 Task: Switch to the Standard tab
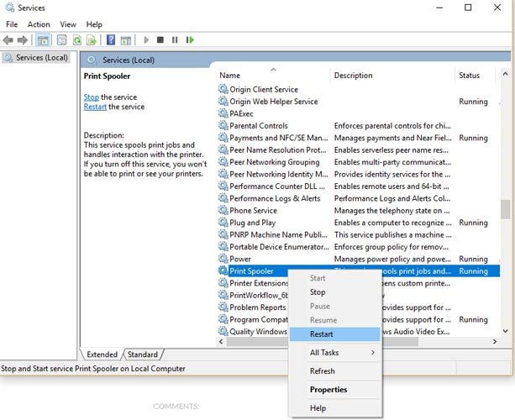pos(143,355)
